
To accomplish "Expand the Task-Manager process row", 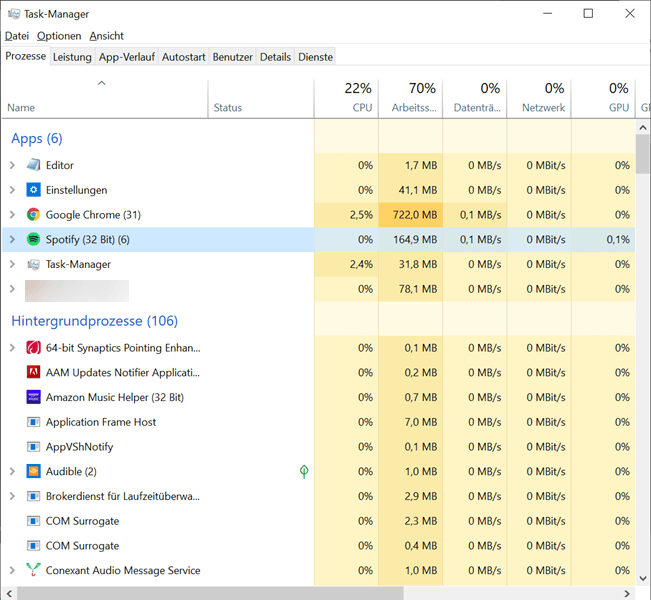I will pos(12,264).
